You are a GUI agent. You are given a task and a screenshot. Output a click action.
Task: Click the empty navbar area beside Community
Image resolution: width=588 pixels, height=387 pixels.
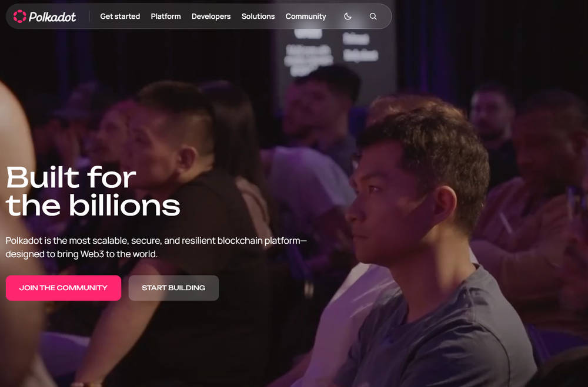(x=335, y=16)
